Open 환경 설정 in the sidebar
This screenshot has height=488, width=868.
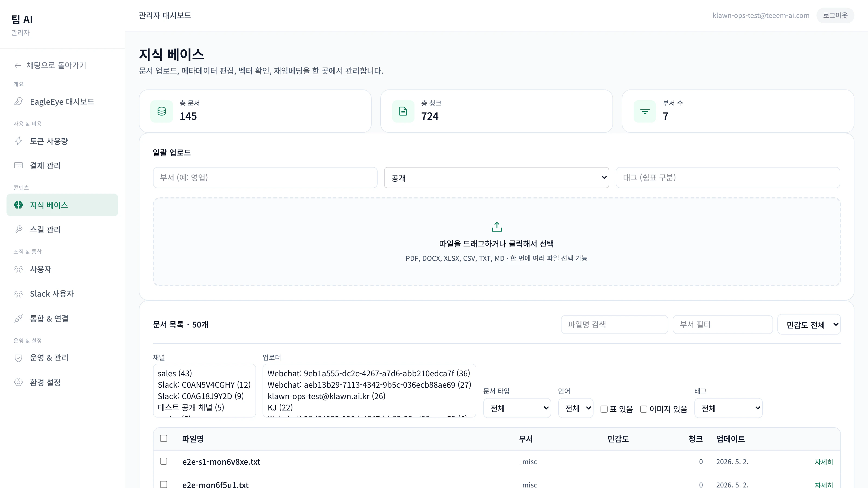pos(62,382)
